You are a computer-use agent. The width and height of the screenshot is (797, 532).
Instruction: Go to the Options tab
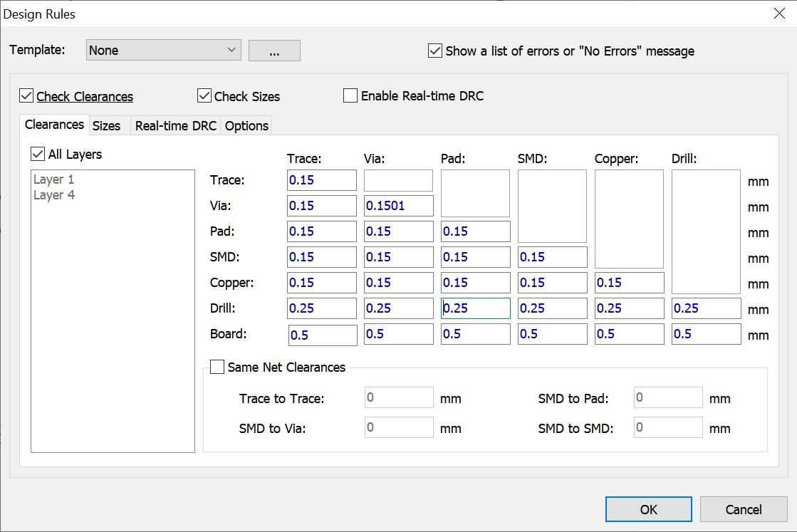click(x=246, y=126)
